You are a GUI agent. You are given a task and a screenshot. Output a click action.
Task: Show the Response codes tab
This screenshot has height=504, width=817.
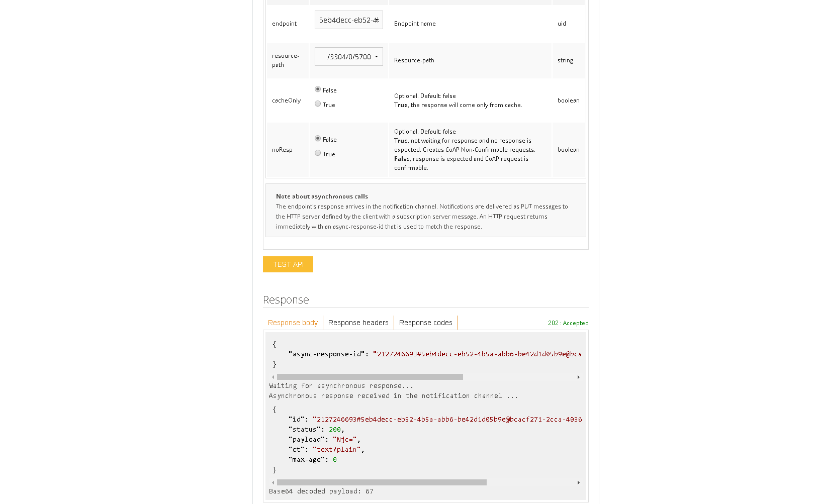tap(425, 323)
